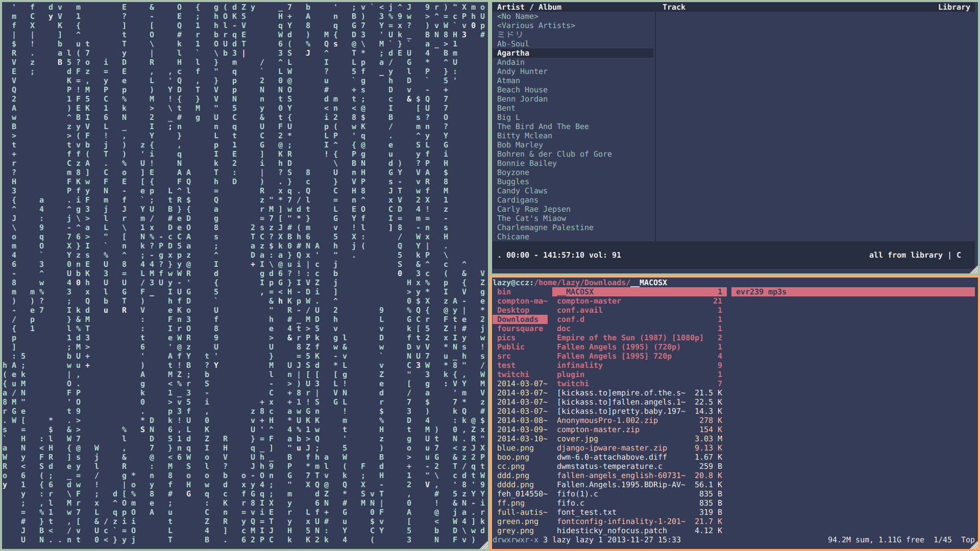Click the Artist / Album header
Viewport: 980px width, 551px height.
(529, 7)
